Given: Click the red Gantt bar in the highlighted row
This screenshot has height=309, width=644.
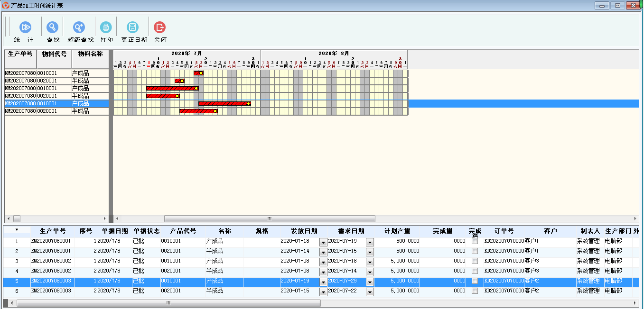Looking at the screenshot, I should pos(223,103).
